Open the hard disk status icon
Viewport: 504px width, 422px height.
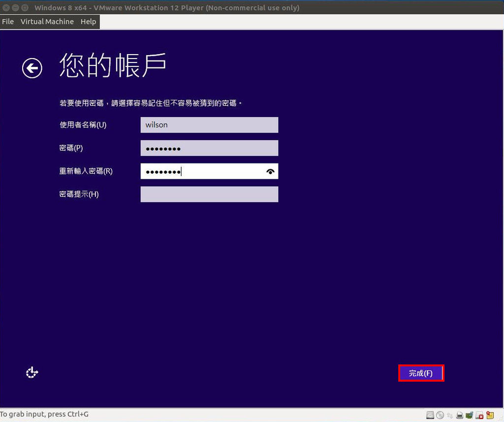click(430, 415)
